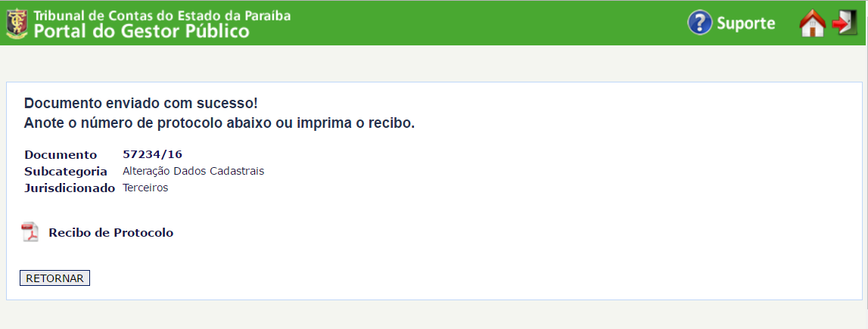Viewport: 868px width, 329px height.
Task: Open the Recibo de Protocolo link
Action: pos(110,233)
